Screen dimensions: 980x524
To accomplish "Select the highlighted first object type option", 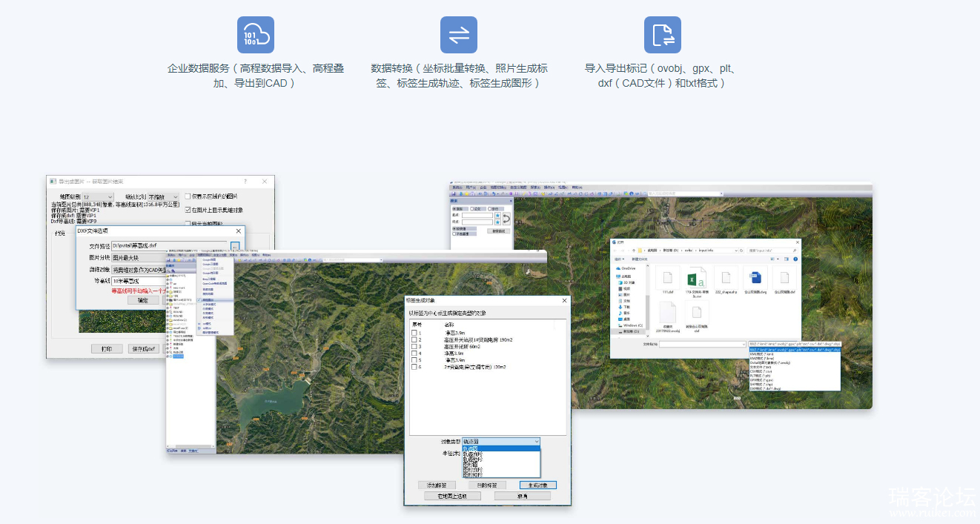I will pyautogui.click(x=501, y=448).
